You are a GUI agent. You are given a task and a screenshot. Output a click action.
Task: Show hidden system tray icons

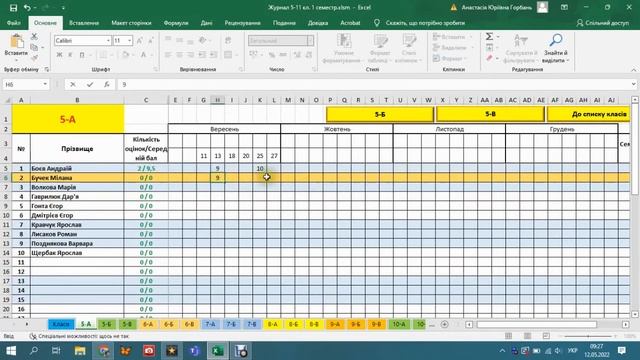[502, 351]
